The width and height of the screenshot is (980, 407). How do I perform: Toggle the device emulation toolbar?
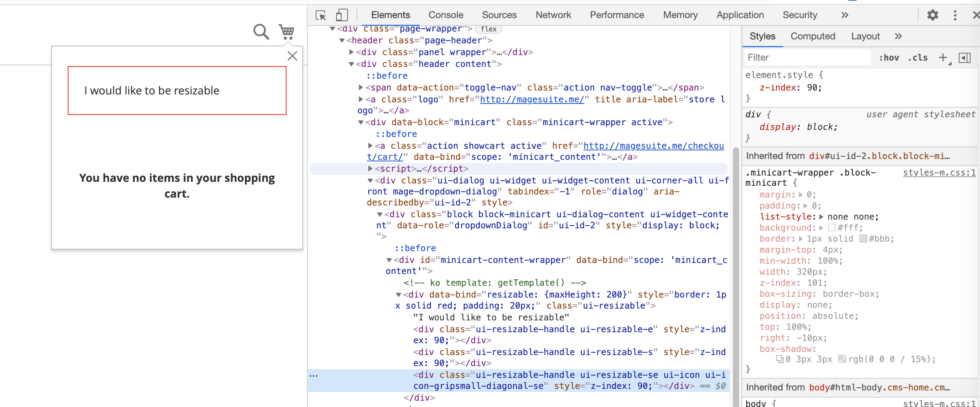[x=341, y=15]
